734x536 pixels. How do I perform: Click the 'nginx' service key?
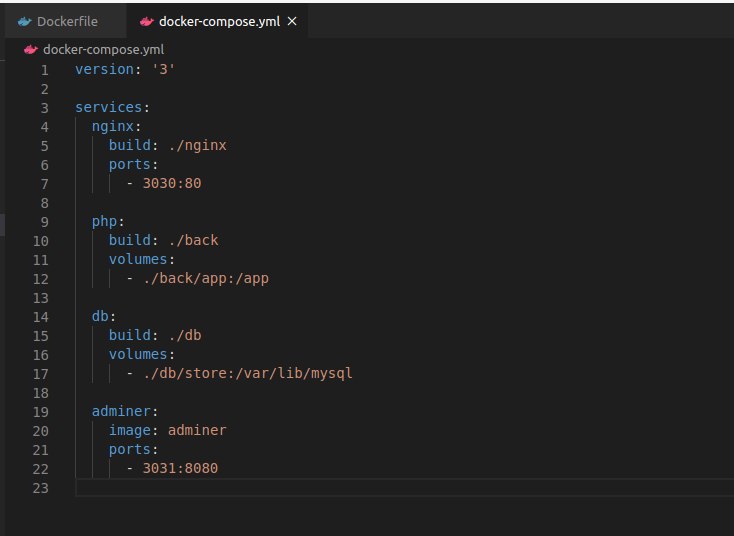click(x=113, y=126)
